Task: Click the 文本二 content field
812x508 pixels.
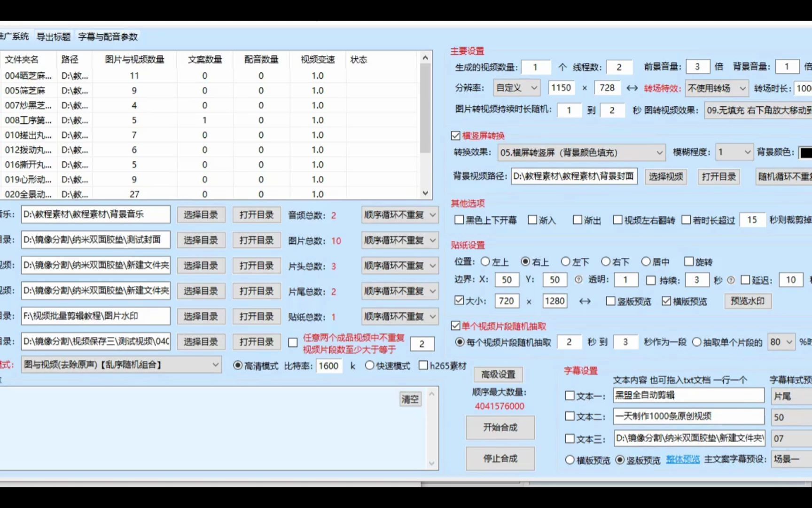Action: tap(689, 416)
